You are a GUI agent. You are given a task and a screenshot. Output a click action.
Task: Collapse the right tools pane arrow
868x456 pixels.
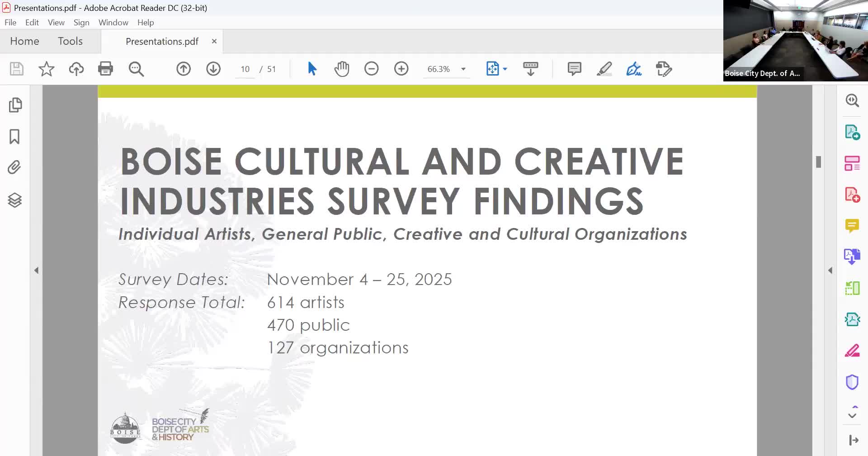830,271
